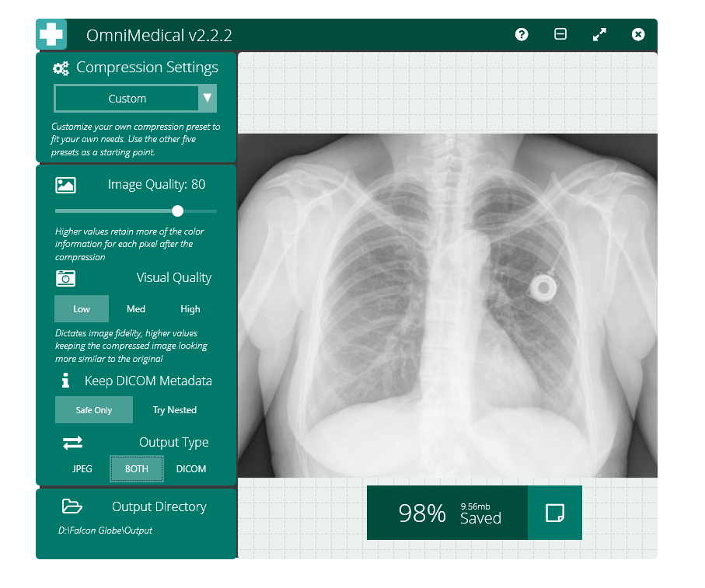The image size is (705, 588).
Task: Click the Compression Settings gears icon
Action: click(x=61, y=68)
